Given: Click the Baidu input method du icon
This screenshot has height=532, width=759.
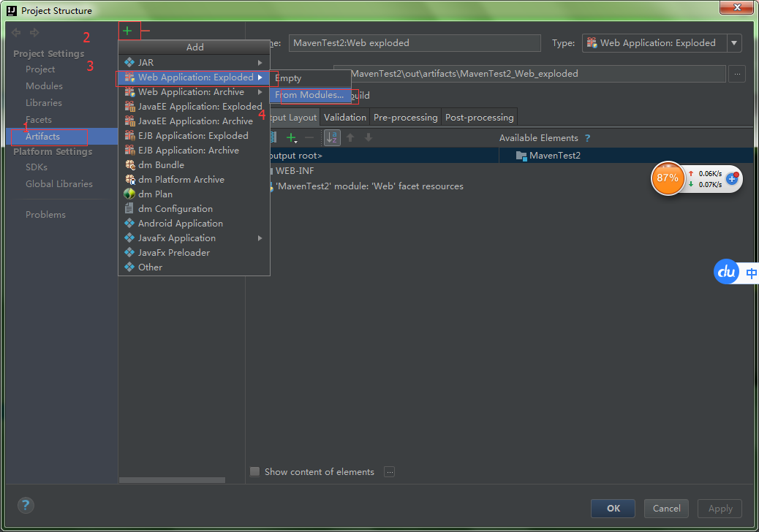Looking at the screenshot, I should (x=726, y=272).
